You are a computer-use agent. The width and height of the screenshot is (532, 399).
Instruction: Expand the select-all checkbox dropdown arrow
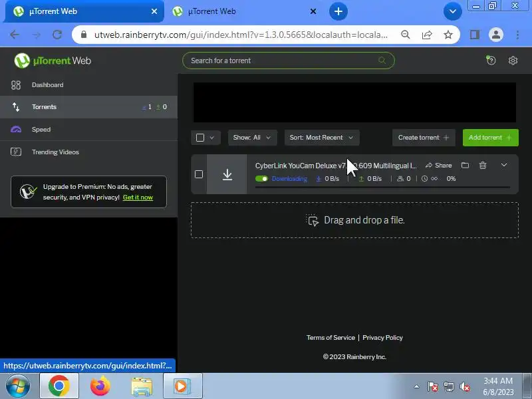(x=212, y=138)
